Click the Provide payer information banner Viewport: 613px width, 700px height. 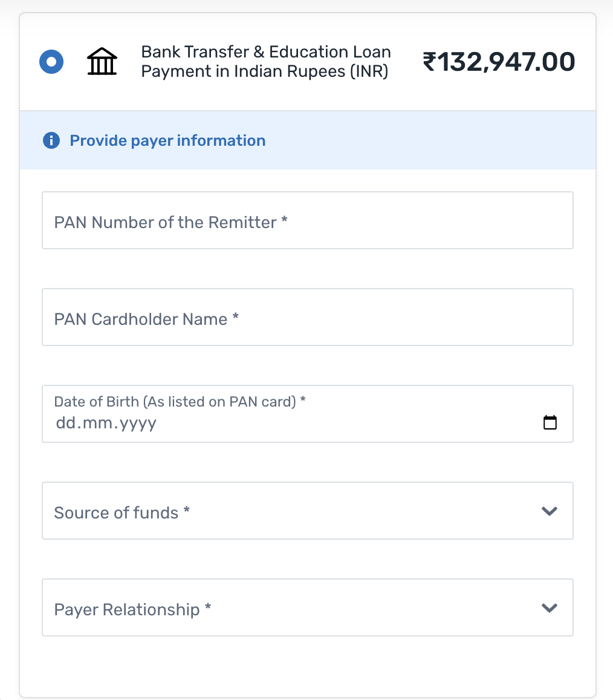167,140
